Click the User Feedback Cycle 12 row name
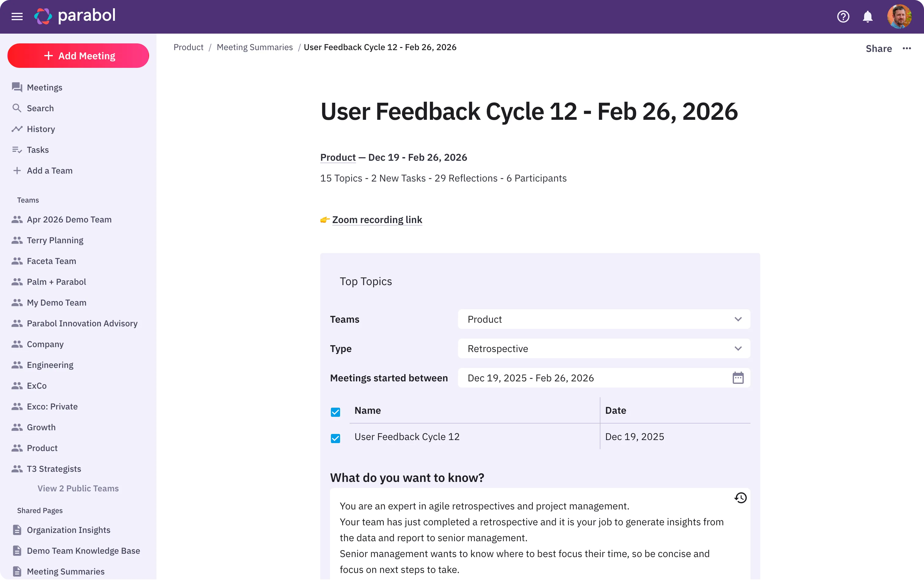 point(407,437)
